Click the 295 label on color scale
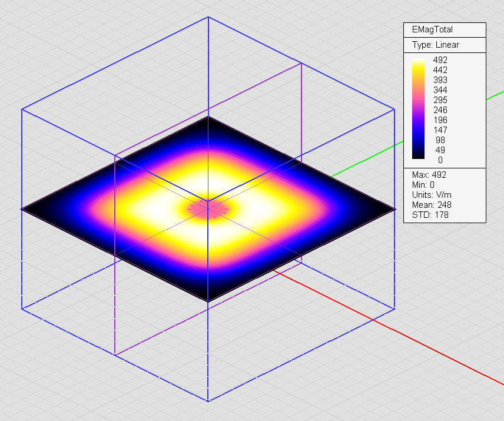 pyautogui.click(x=440, y=100)
